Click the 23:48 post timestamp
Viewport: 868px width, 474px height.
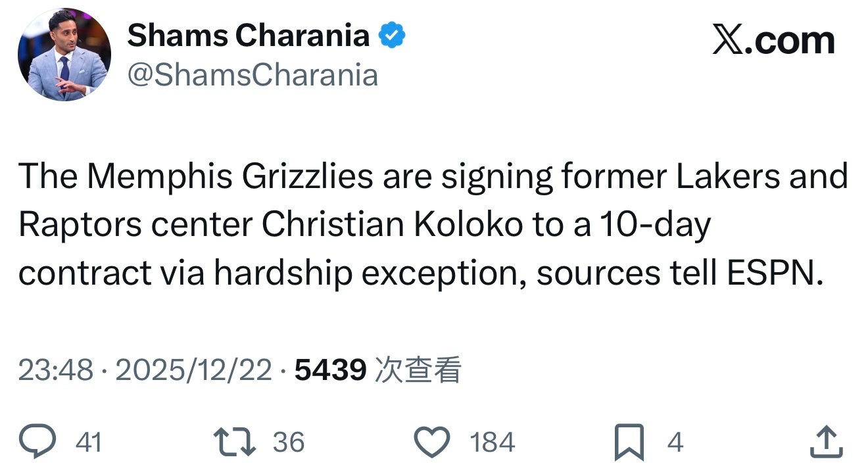click(x=55, y=371)
